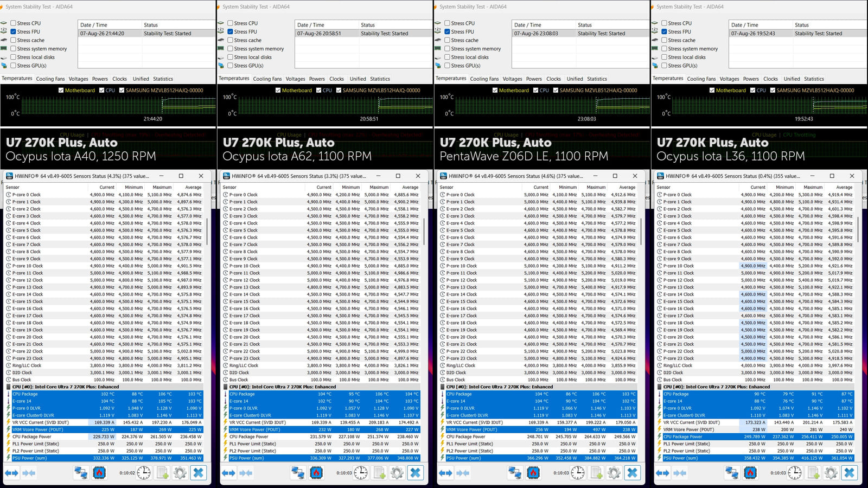Click the clock reset icon in HWiNFO (0.4%) window
The width and height of the screenshot is (868, 488).
point(795,473)
